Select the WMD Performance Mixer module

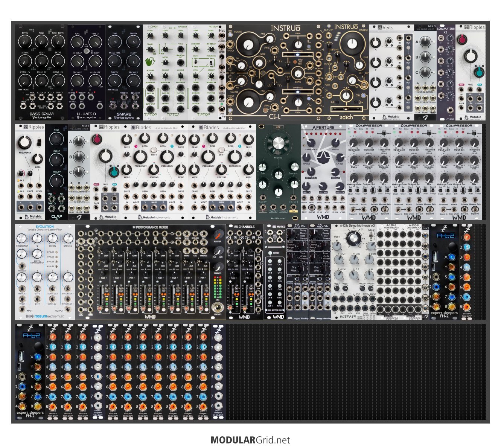[x=151, y=272]
